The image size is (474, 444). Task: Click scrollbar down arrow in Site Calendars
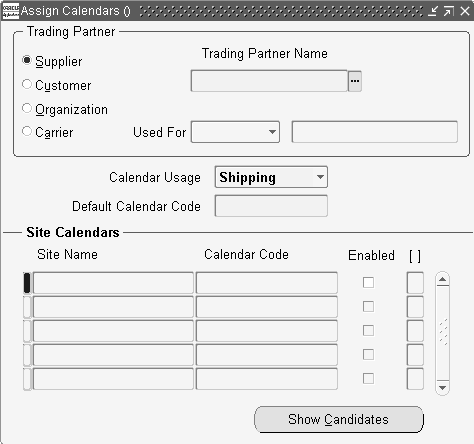[442, 388]
